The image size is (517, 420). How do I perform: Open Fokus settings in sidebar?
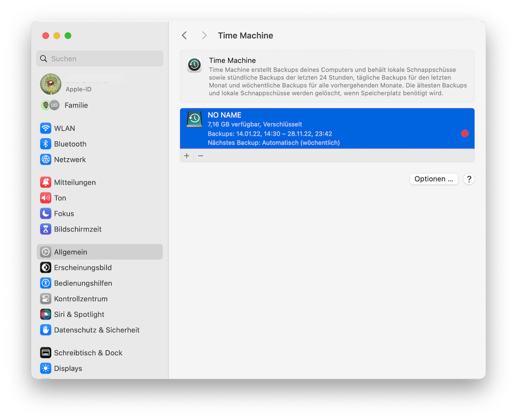point(99,213)
